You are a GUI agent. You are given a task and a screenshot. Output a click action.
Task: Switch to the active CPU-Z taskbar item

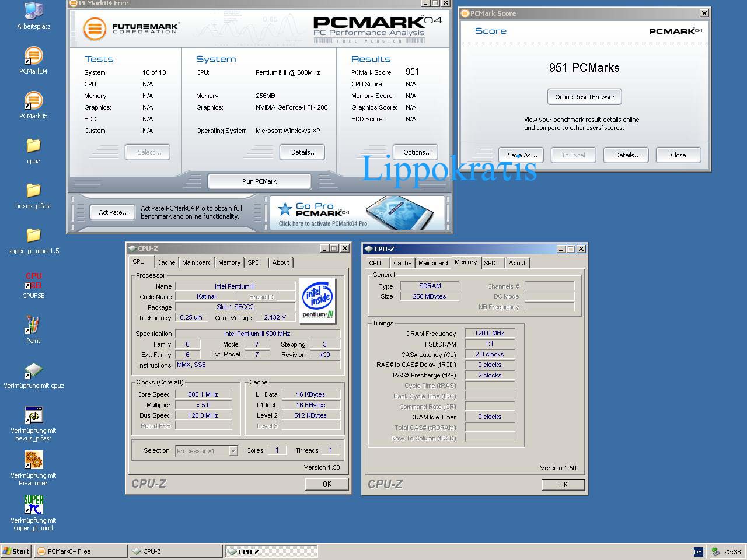click(x=271, y=551)
